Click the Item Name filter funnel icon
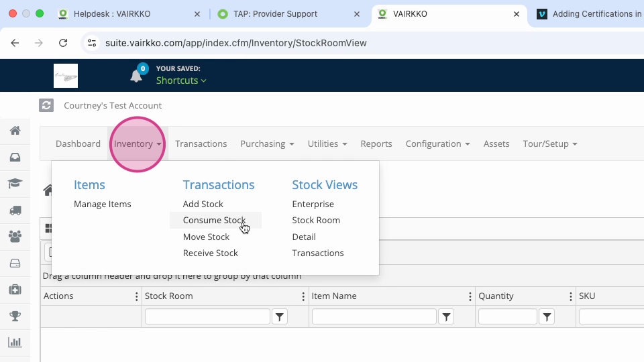The width and height of the screenshot is (644, 362). point(447,316)
